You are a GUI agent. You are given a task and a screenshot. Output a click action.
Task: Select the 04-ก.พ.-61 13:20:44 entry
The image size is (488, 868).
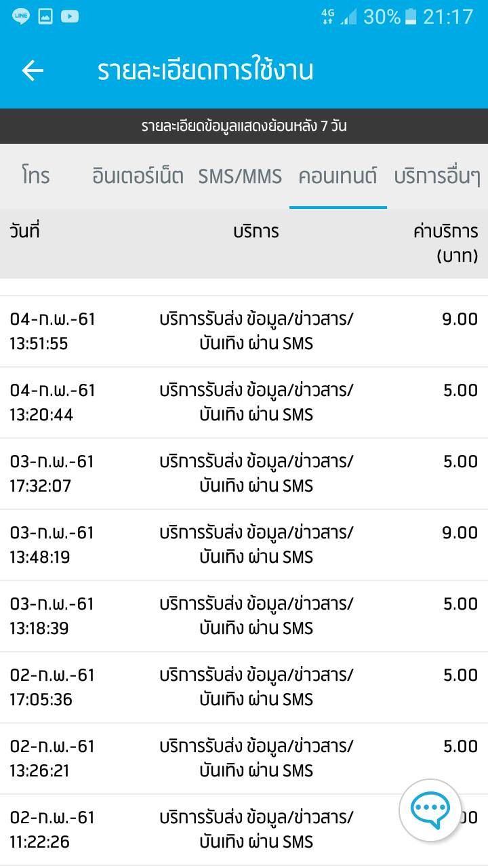click(x=244, y=403)
